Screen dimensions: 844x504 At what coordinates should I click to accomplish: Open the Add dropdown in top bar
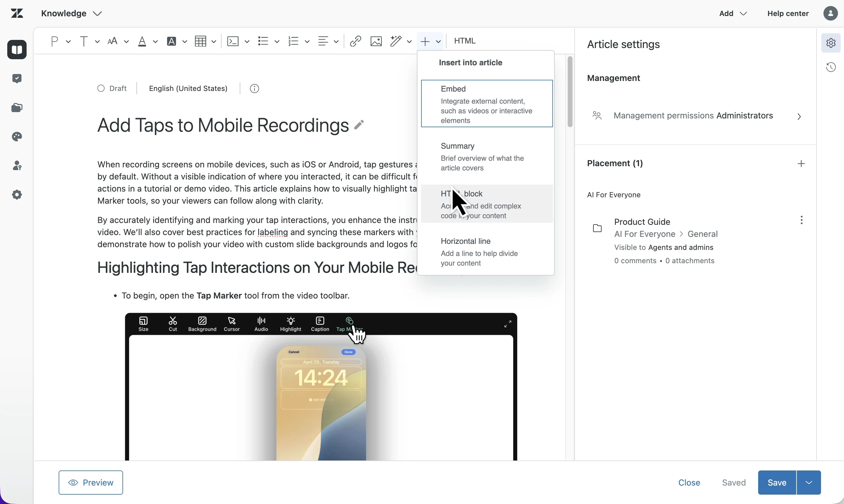tap(733, 13)
